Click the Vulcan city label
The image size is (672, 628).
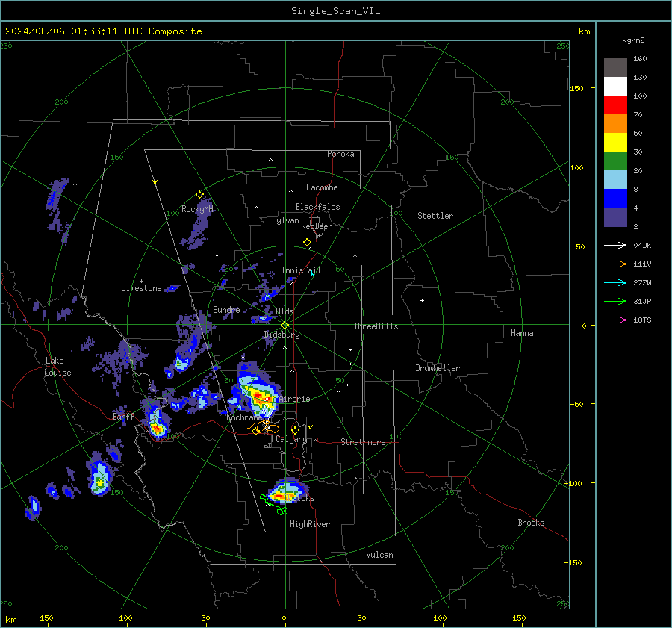coord(379,555)
